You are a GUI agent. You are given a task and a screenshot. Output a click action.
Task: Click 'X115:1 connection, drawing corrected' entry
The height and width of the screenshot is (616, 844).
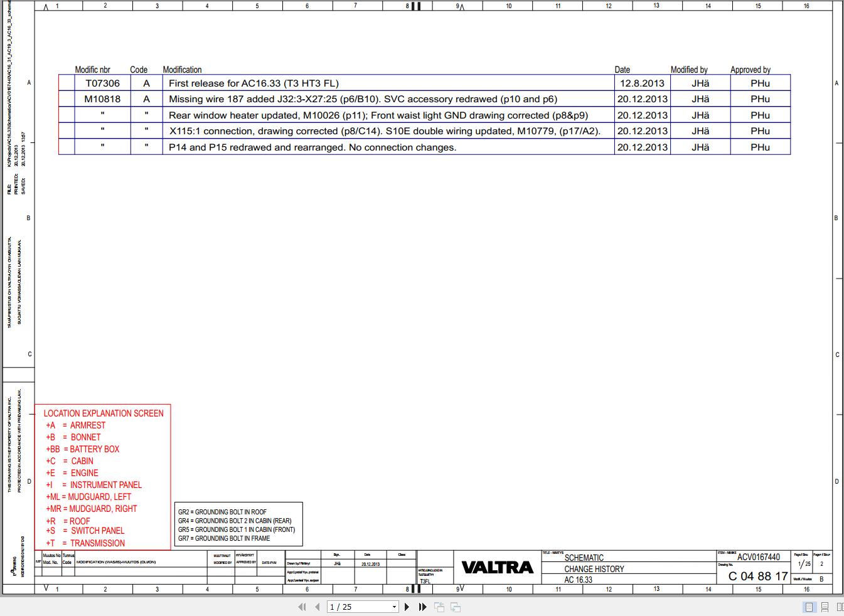pyautogui.click(x=385, y=131)
